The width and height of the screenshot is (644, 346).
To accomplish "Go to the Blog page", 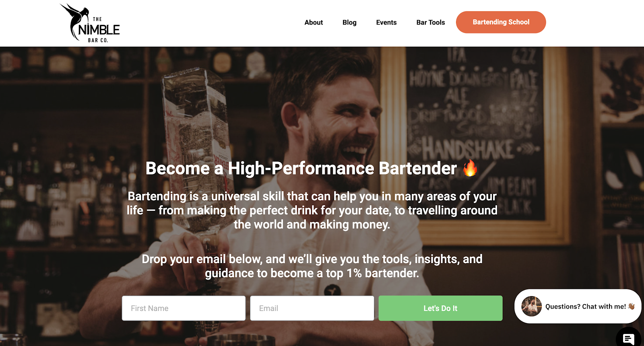I will coord(349,23).
